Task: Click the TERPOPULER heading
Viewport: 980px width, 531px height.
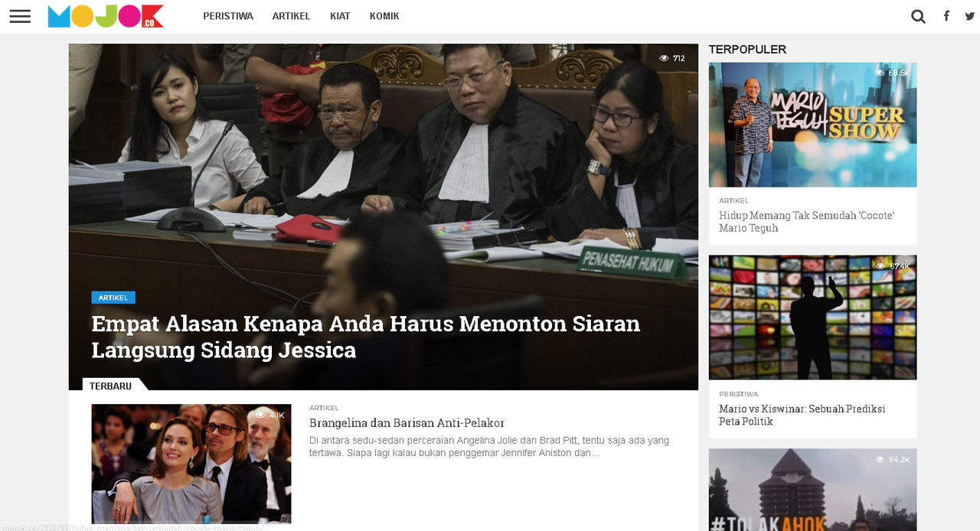Action: point(747,49)
